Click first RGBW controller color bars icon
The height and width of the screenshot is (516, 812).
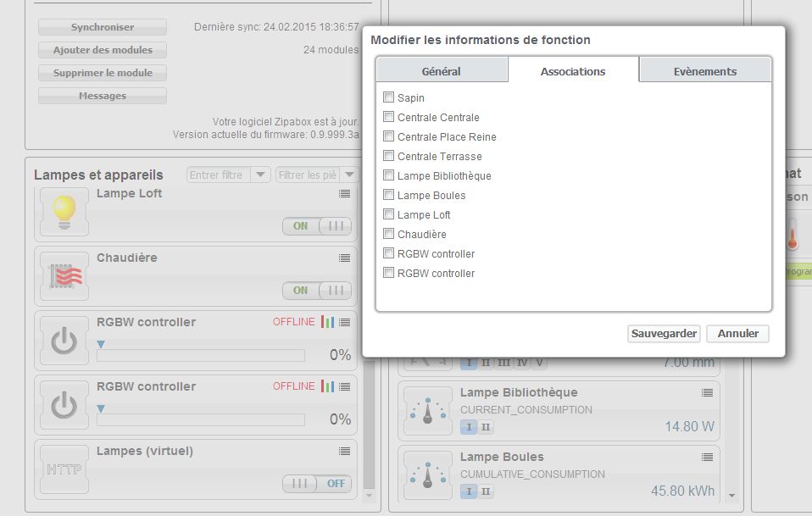click(328, 322)
